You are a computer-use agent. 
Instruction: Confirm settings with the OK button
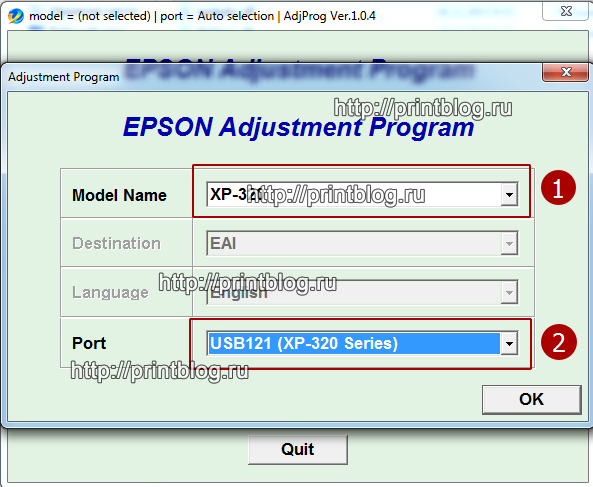click(x=532, y=400)
